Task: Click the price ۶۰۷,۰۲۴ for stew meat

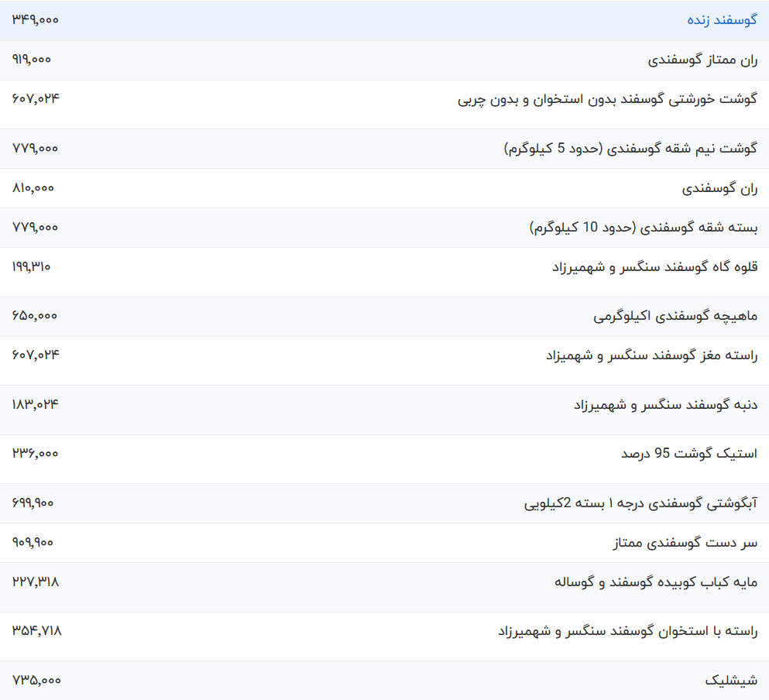Action: point(35,97)
